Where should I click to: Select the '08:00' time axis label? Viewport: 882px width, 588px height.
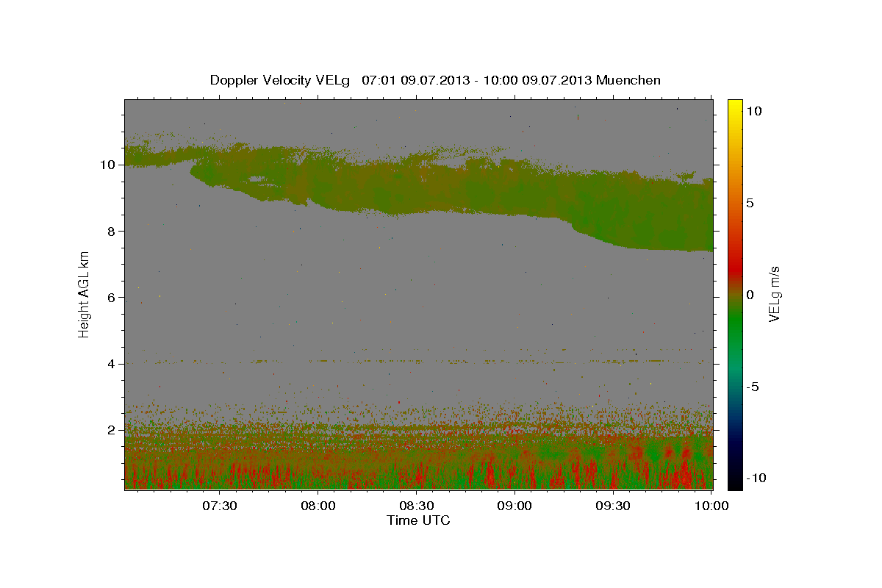[318, 506]
